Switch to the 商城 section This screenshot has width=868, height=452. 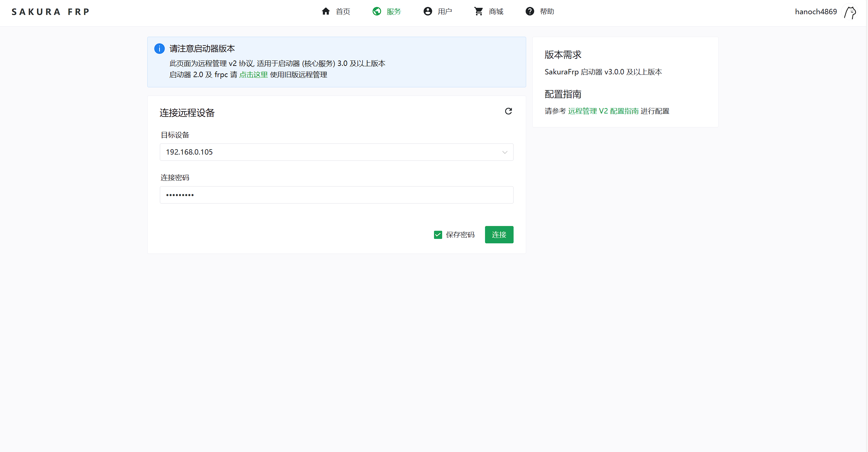(x=496, y=11)
